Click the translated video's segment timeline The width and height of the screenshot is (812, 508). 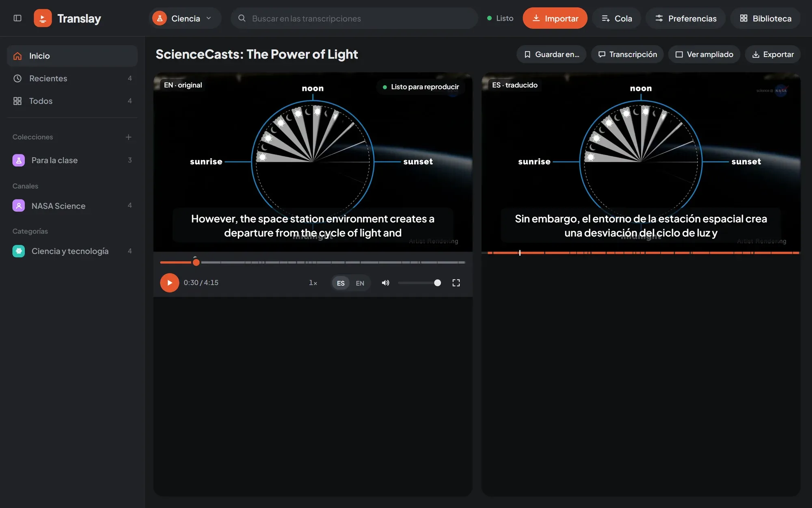click(641, 253)
